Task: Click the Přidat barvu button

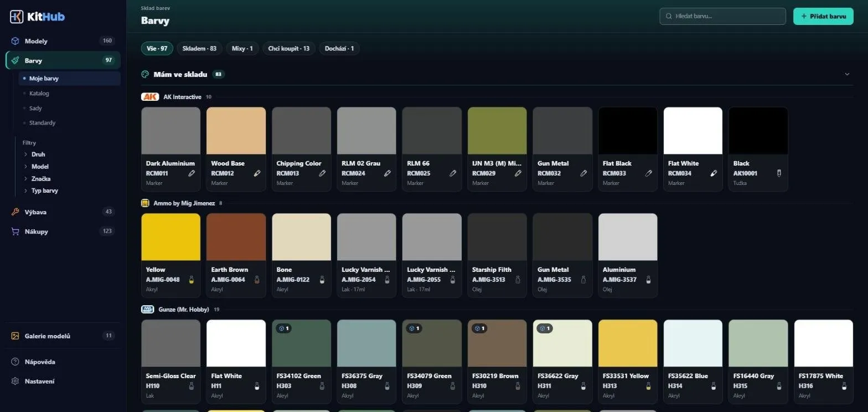Action: pyautogui.click(x=823, y=17)
